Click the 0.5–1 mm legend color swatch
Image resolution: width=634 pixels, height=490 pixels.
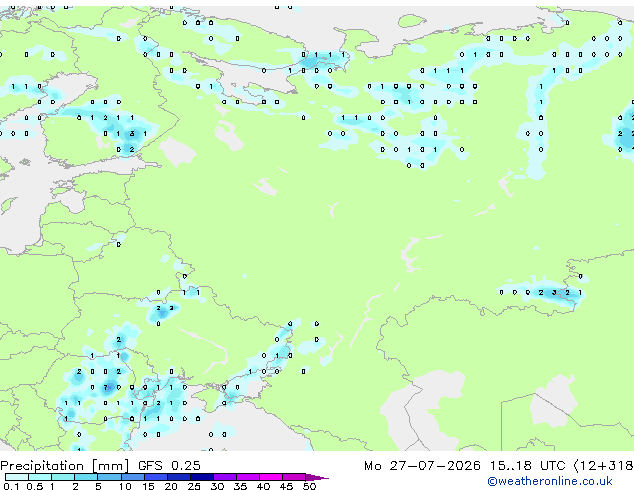click(x=40, y=477)
